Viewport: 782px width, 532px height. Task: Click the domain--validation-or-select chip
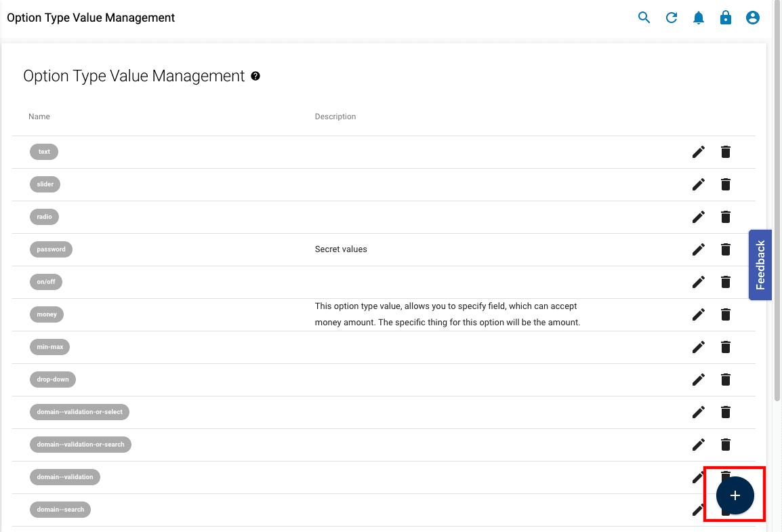point(79,412)
